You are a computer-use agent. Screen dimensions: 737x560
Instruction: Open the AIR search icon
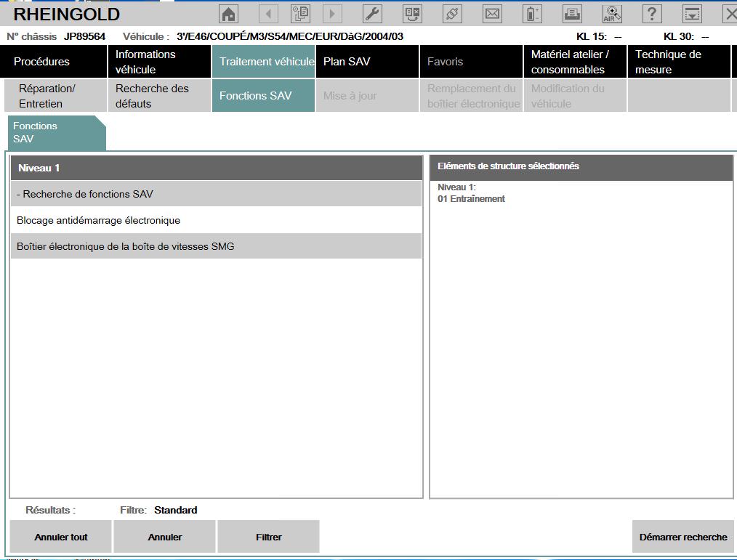point(612,14)
